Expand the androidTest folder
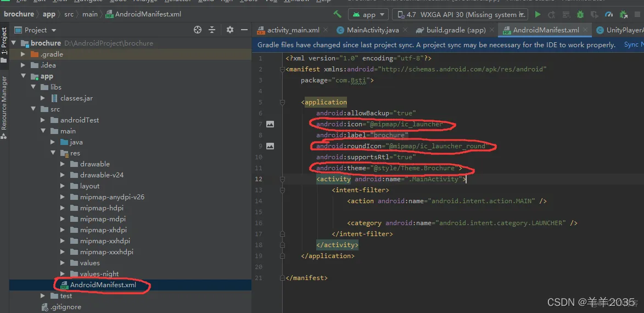This screenshot has width=644, height=313. [x=43, y=120]
